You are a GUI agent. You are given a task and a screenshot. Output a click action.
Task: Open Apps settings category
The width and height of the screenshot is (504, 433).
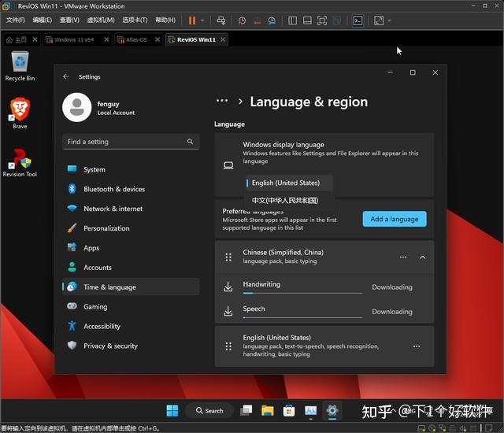click(131, 248)
